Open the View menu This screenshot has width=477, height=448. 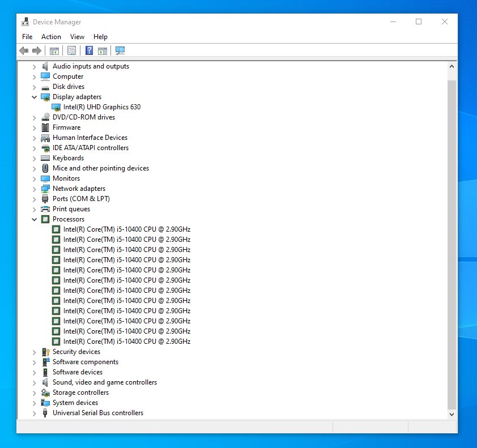pos(77,36)
